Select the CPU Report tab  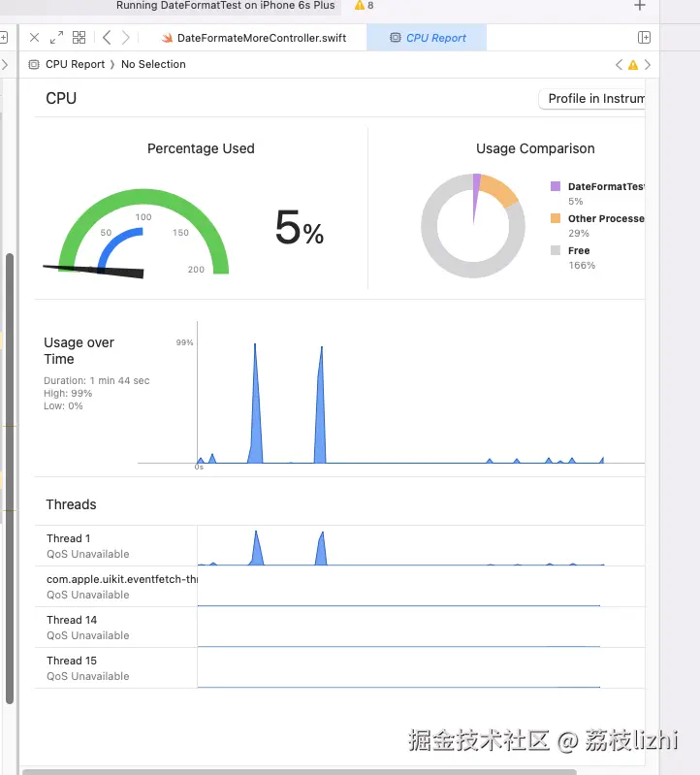point(427,38)
